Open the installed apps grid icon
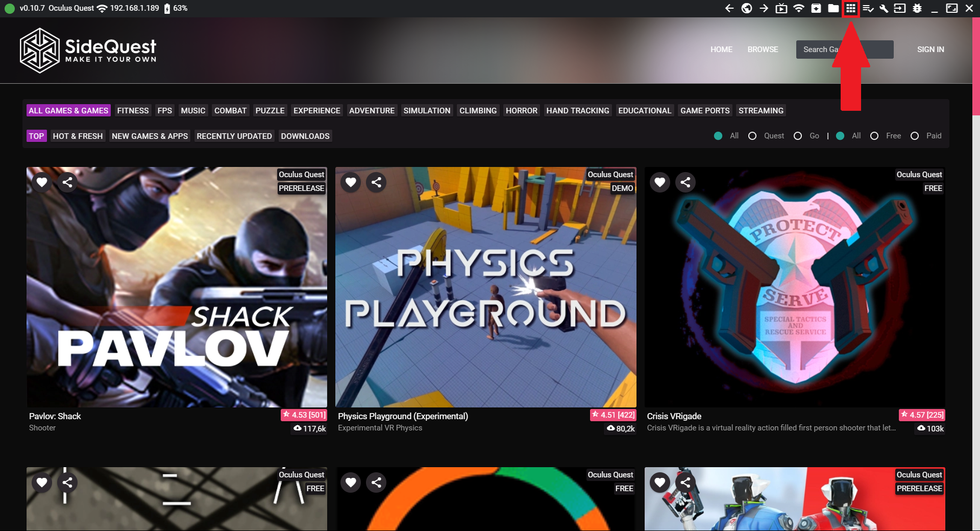980x531 pixels. pos(851,8)
